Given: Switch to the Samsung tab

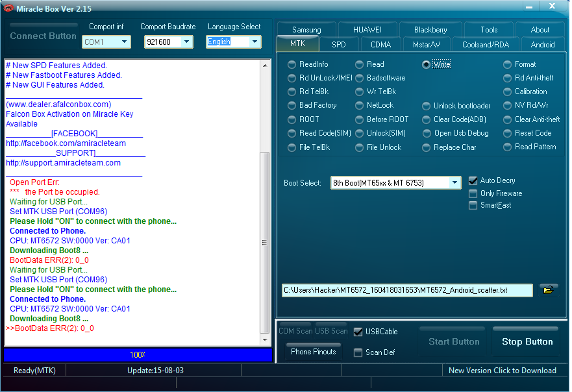Looking at the screenshot, I should [x=306, y=30].
